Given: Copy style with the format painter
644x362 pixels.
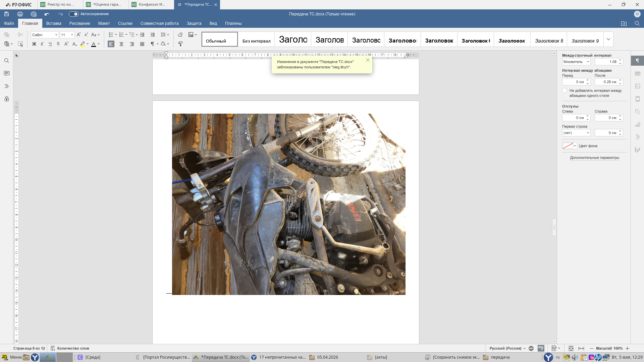Looking at the screenshot, I should click(x=180, y=44).
